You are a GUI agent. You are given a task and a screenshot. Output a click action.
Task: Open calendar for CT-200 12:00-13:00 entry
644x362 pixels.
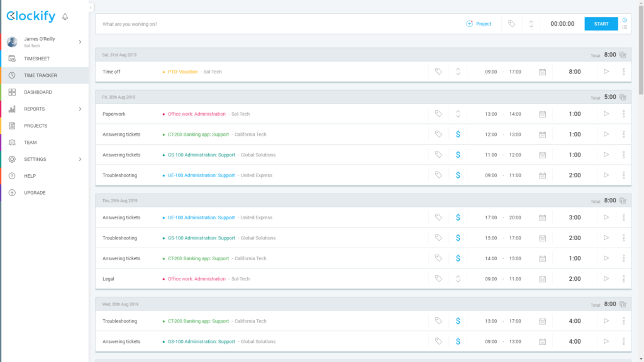543,134
